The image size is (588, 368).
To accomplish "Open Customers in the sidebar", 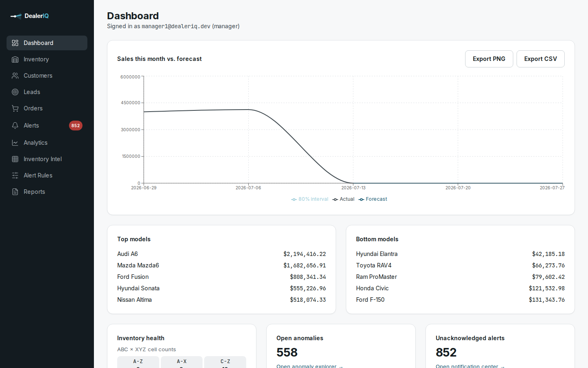I will click(x=47, y=76).
